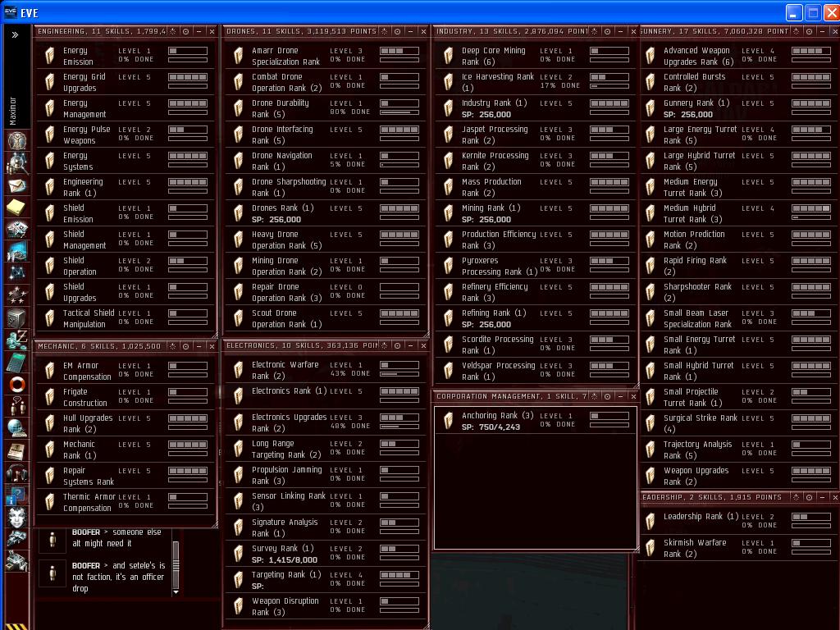Expand the sidebar with double chevron
This screenshot has height=630, width=840.
pyautogui.click(x=15, y=34)
